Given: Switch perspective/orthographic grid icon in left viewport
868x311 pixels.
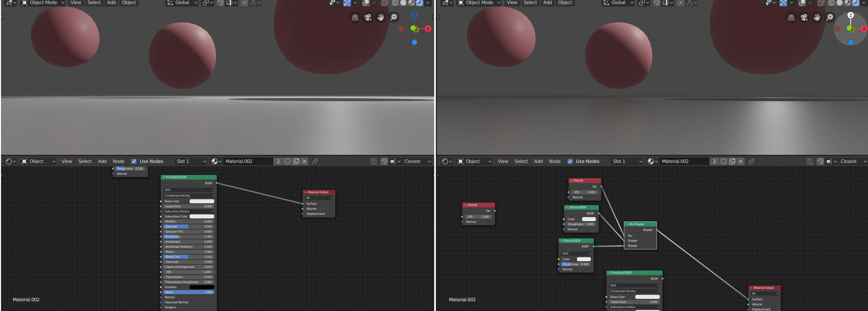Looking at the screenshot, I should click(355, 17).
